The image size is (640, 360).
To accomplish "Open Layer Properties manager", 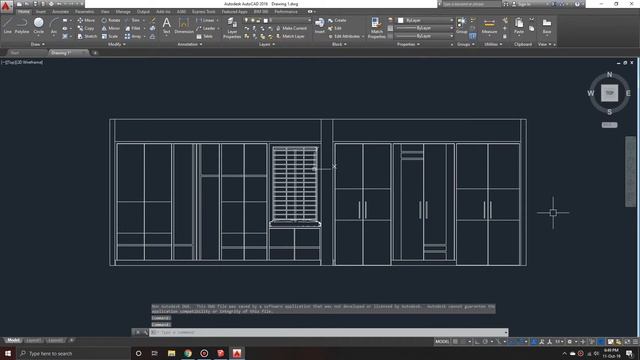I will point(232,29).
